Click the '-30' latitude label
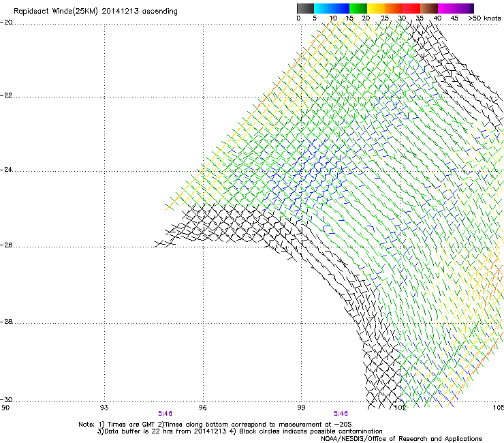Viewport: 504px width, 443px height. (6, 399)
